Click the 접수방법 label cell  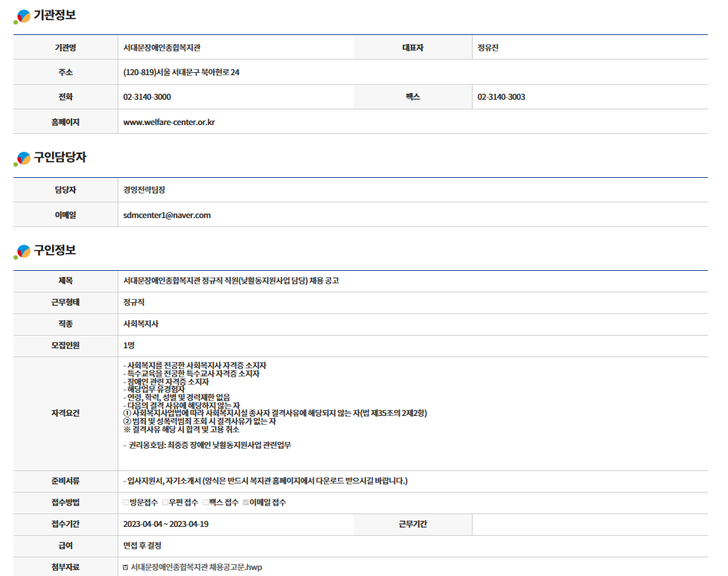(66, 502)
